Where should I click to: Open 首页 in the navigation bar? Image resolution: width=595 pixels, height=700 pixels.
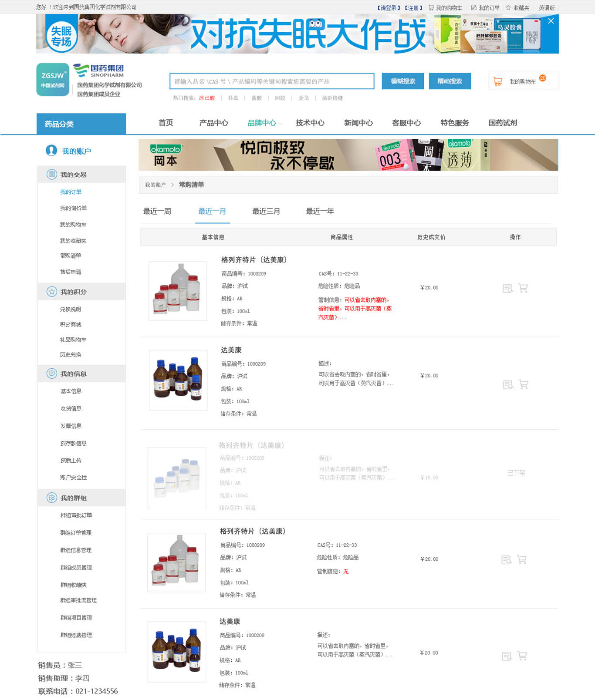[166, 123]
